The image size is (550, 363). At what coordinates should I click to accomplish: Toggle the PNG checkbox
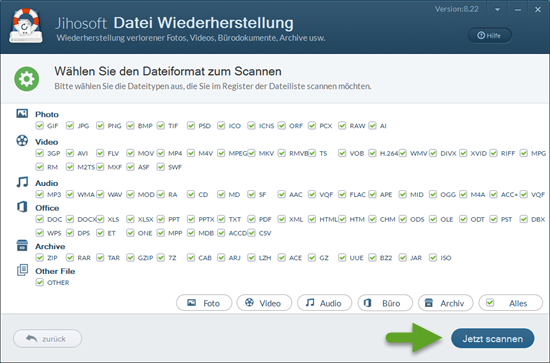coord(100,126)
